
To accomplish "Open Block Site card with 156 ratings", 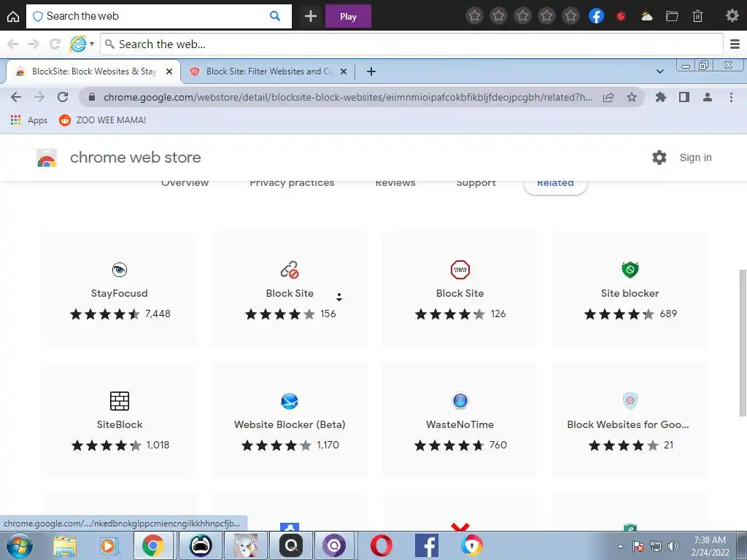I will coord(290,289).
